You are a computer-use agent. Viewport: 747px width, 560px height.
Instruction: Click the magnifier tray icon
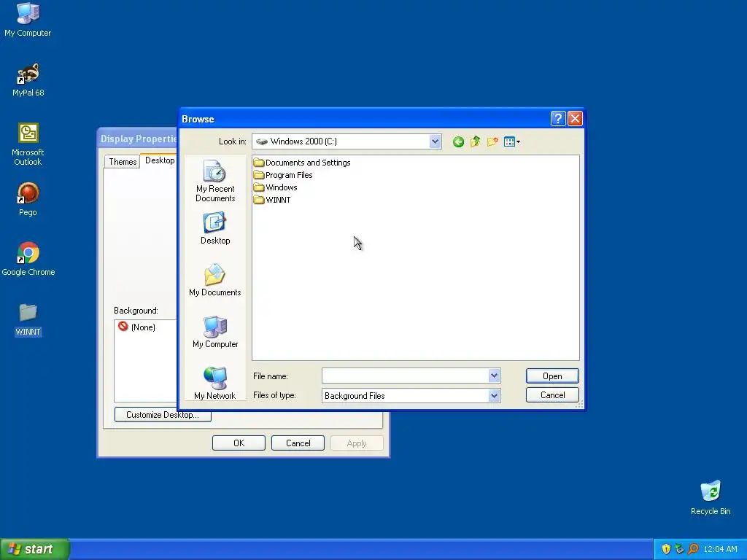point(693,549)
